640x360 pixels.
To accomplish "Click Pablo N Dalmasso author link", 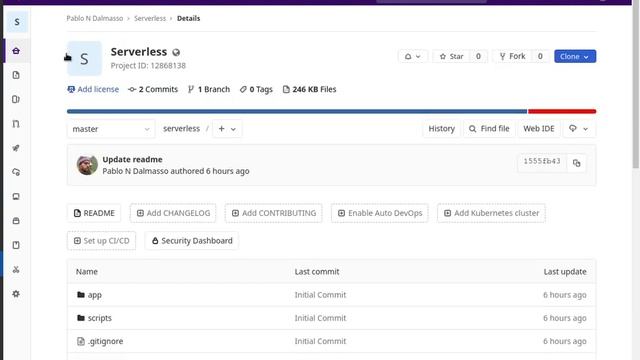I will (x=135, y=171).
